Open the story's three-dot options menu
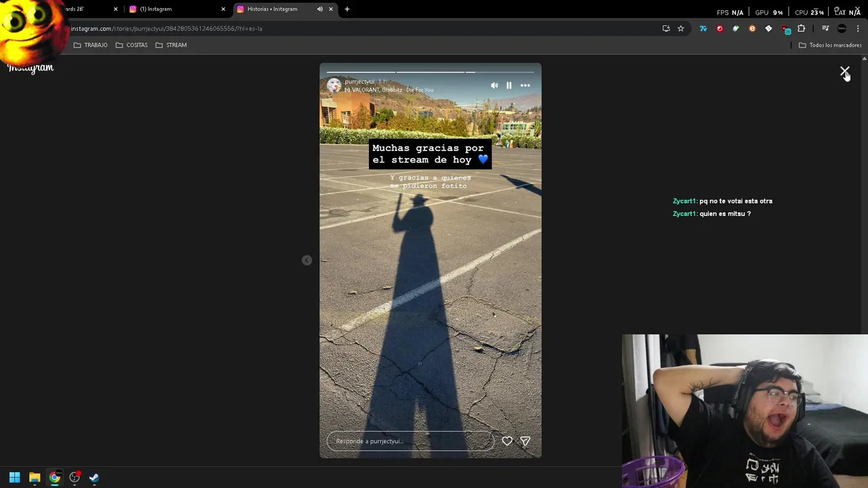Image resolution: width=868 pixels, height=488 pixels. [525, 85]
